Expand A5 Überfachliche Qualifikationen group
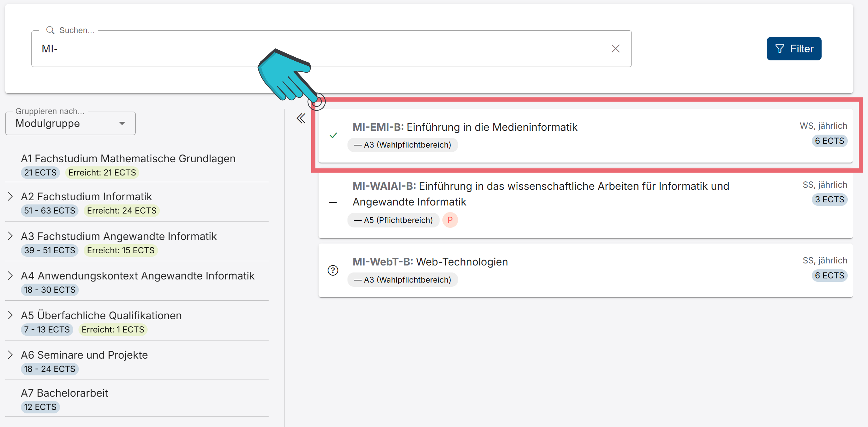Screen dimensions: 868x427 pyautogui.click(x=10, y=315)
